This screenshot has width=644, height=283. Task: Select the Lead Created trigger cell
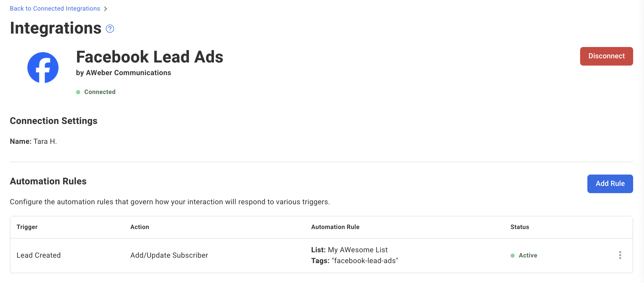39,255
